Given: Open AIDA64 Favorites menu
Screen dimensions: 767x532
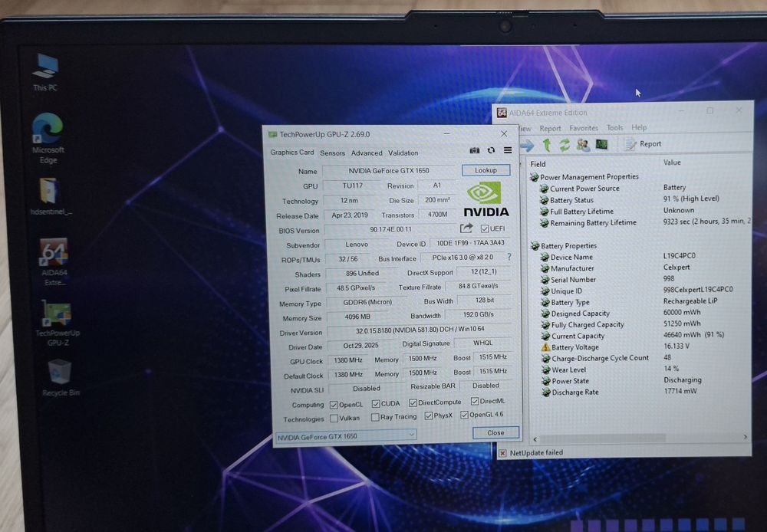Looking at the screenshot, I should click(584, 127).
